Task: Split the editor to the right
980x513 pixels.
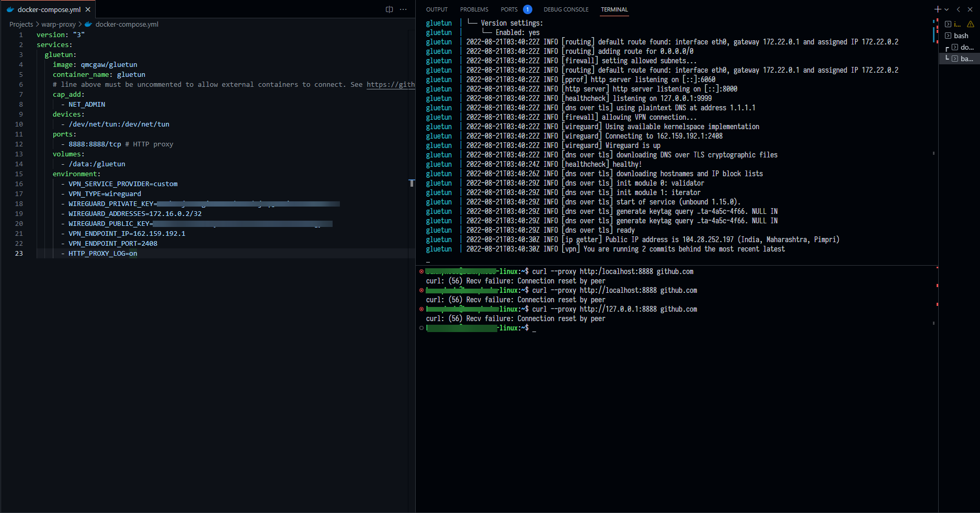Action: (389, 9)
